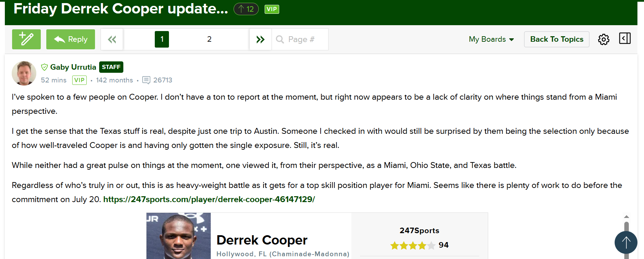Open page 2 of the thread
The image size is (644, 259).
coord(209,39)
